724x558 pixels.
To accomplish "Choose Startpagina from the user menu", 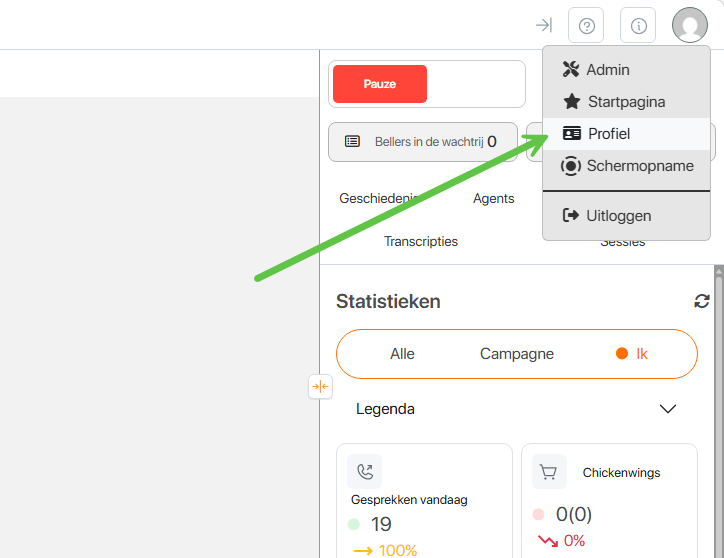I will click(x=626, y=102).
